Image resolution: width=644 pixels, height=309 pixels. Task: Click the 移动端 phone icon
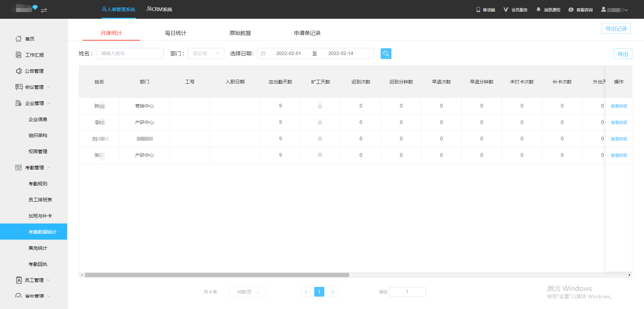[478, 10]
